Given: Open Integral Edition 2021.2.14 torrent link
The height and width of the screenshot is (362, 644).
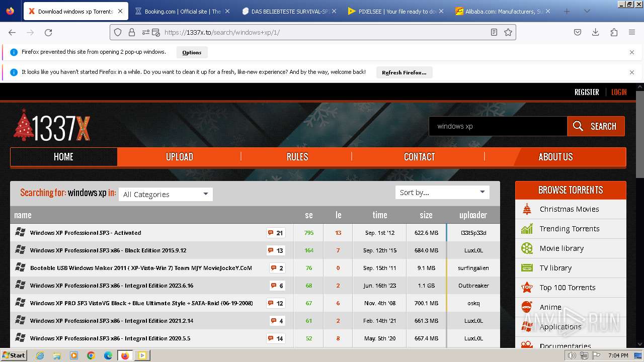Looking at the screenshot, I should click(x=112, y=321).
